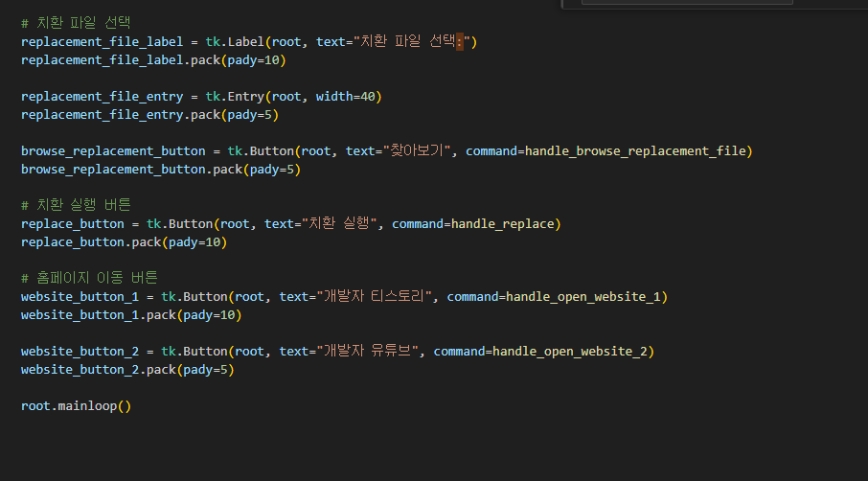Click the root.mainloop() line
Viewport: 868px width, 481px height.
point(77,405)
